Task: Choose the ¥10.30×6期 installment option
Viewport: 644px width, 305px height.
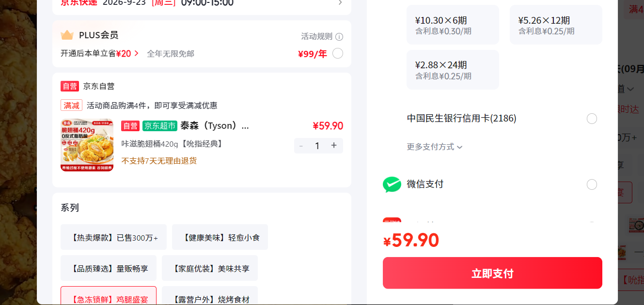Action: [x=453, y=25]
